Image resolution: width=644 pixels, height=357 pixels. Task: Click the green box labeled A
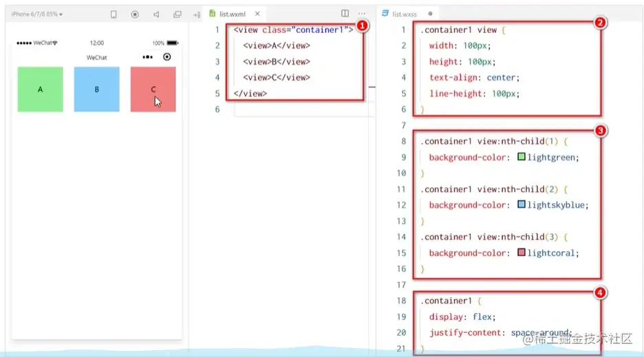pyautogui.click(x=40, y=89)
